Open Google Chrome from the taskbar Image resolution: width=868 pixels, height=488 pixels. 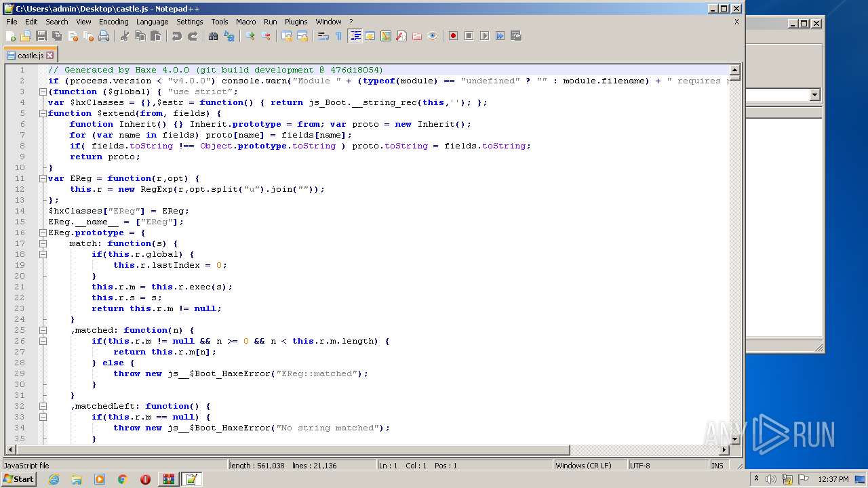click(x=123, y=479)
